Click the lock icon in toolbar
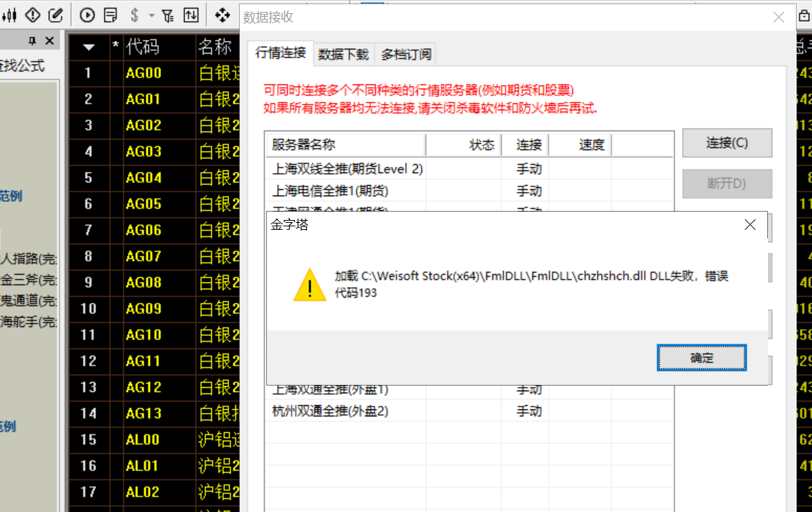The width and height of the screenshot is (812, 512). click(x=803, y=15)
